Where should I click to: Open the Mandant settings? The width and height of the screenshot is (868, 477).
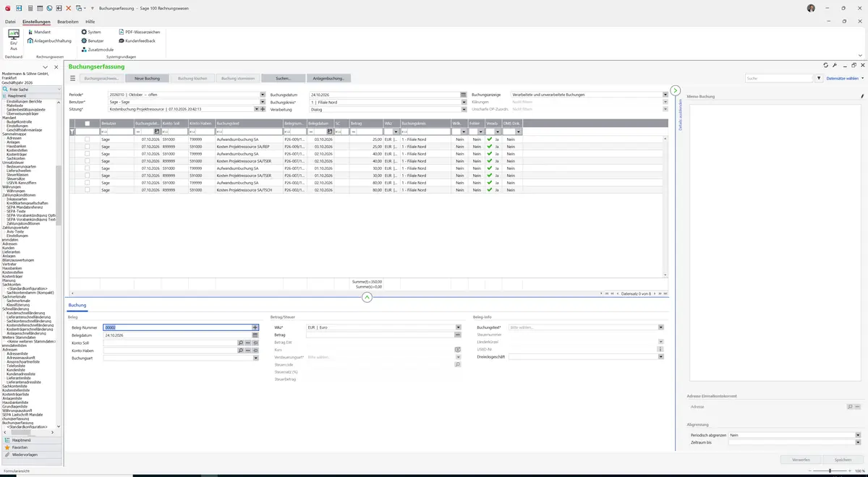tap(38, 33)
